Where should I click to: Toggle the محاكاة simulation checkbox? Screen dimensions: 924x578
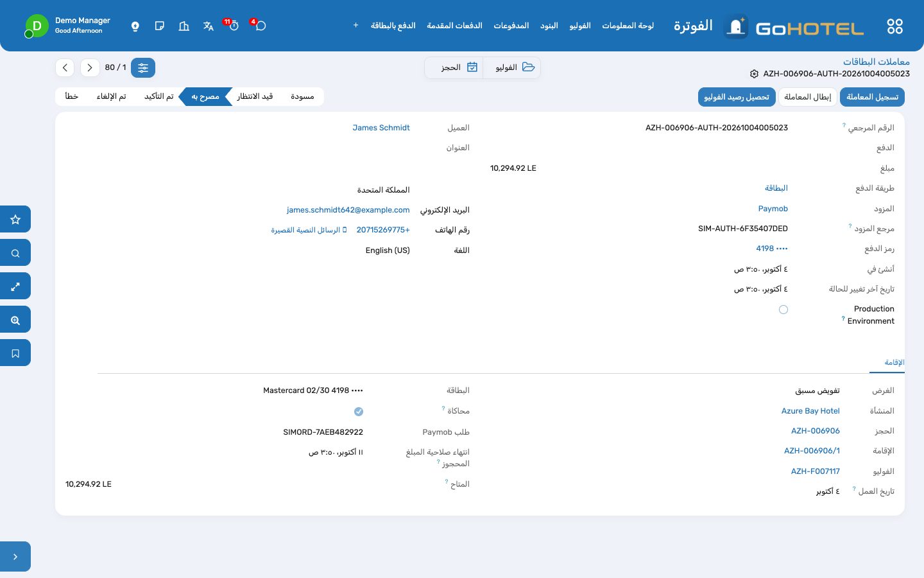tap(359, 412)
